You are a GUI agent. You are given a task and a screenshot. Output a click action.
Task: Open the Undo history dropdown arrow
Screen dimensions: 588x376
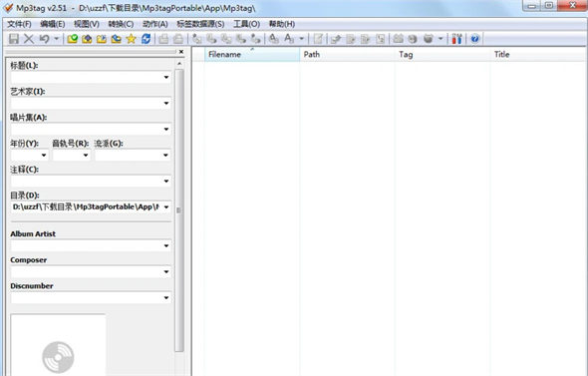pyautogui.click(x=56, y=39)
